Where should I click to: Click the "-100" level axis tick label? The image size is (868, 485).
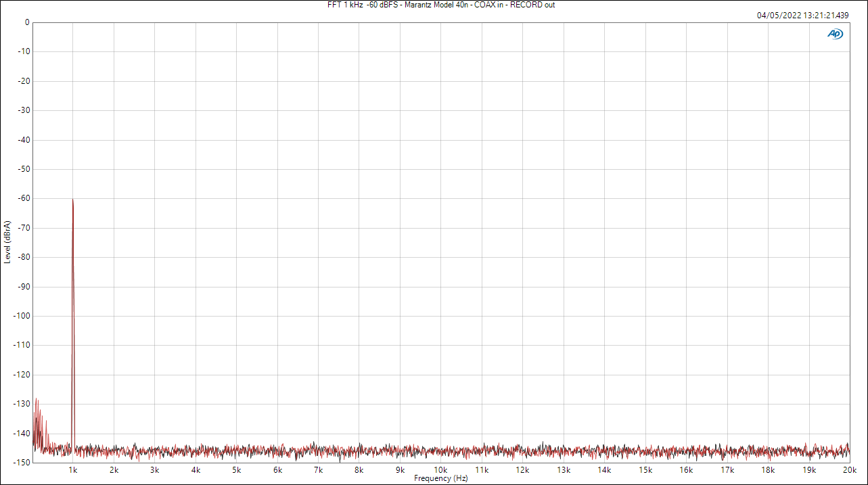[20, 316]
